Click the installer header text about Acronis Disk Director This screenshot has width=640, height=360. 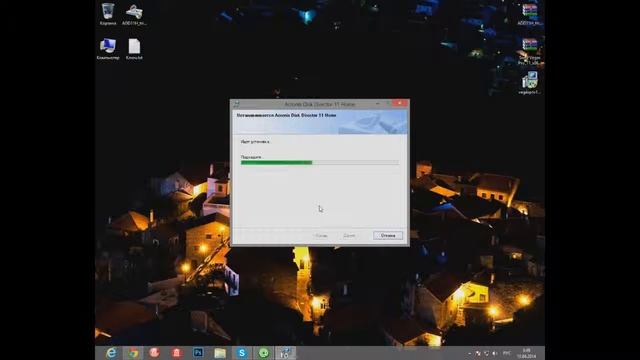pyautogui.click(x=286, y=116)
